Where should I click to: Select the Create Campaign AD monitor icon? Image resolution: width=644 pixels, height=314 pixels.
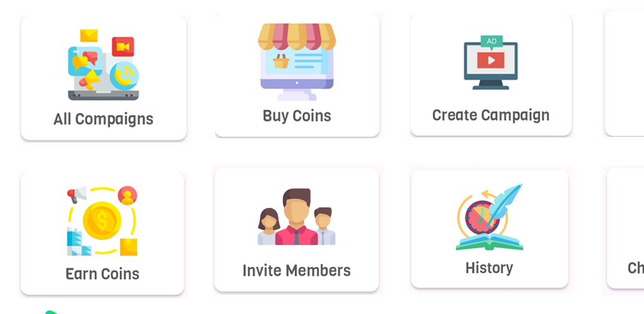tap(491, 62)
